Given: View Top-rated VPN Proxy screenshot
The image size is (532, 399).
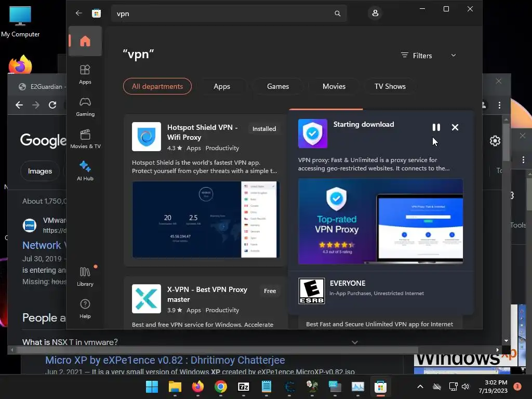Looking at the screenshot, I should point(380,221).
